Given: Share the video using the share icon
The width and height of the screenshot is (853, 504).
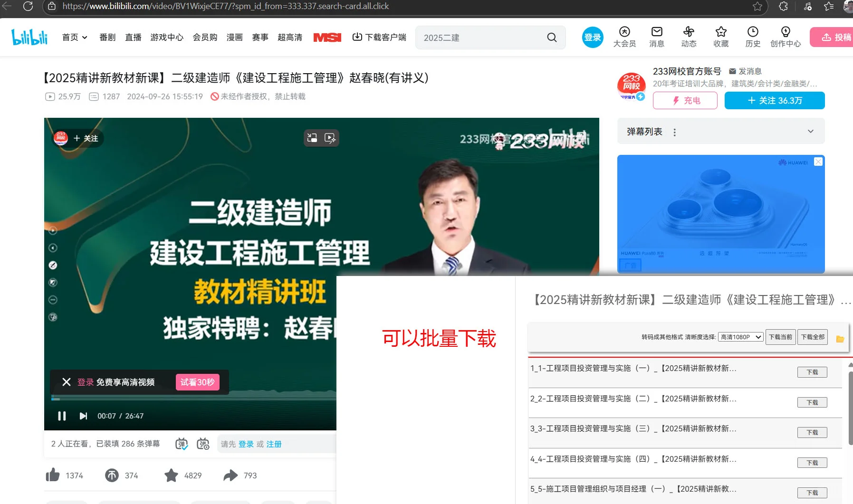Looking at the screenshot, I should (x=231, y=475).
